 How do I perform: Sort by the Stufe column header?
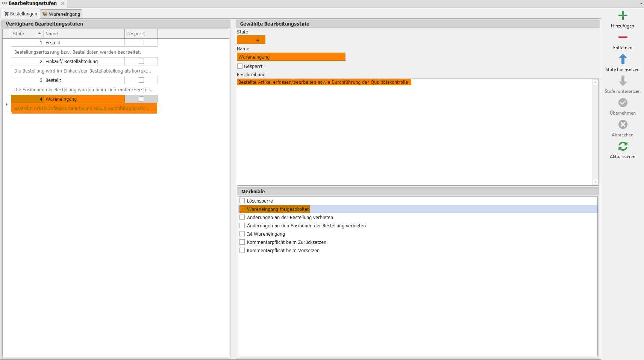click(x=26, y=34)
